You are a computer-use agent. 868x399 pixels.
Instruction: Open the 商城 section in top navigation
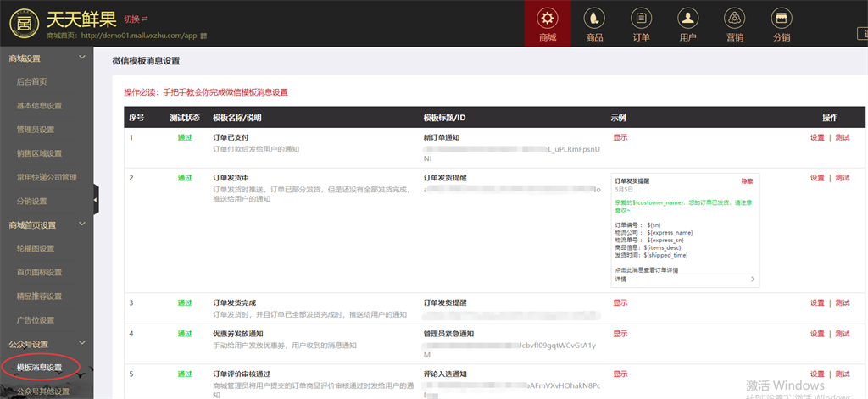(x=548, y=24)
